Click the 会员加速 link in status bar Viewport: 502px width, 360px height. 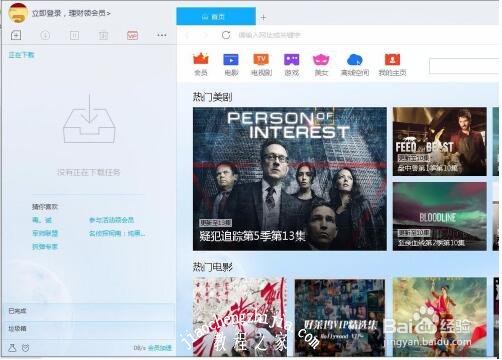point(160,348)
